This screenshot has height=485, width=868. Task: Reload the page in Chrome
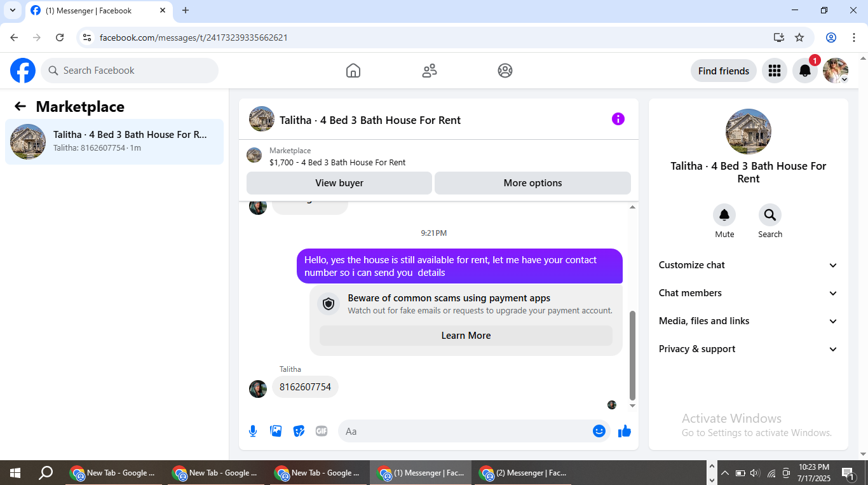(60, 38)
